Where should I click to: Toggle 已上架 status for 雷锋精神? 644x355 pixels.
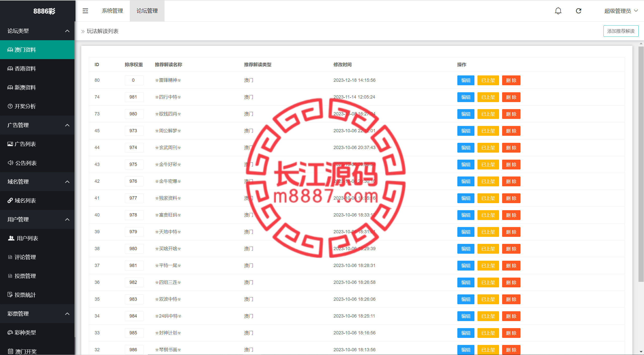pos(488,80)
